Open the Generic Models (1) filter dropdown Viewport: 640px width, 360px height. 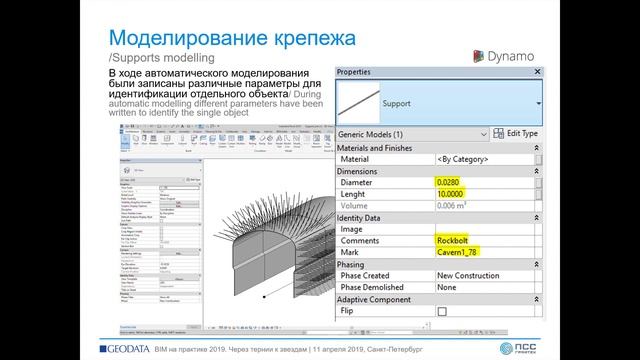click(x=483, y=134)
